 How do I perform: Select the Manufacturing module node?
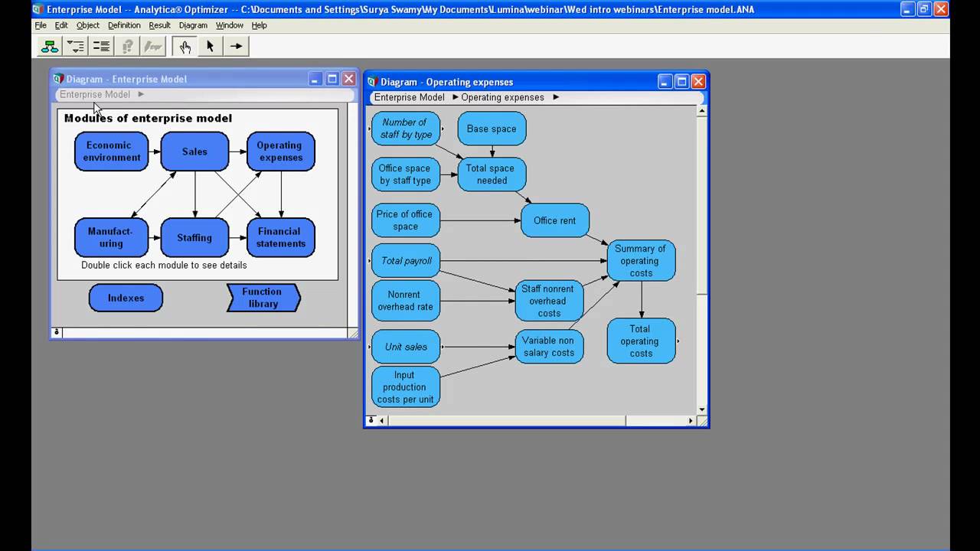(111, 237)
